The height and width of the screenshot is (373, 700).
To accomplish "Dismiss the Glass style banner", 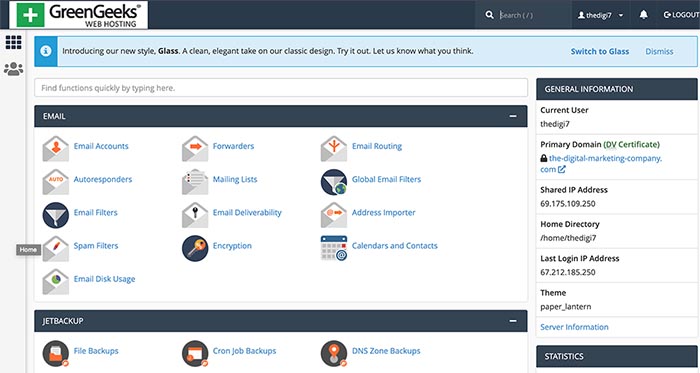I will [x=659, y=51].
